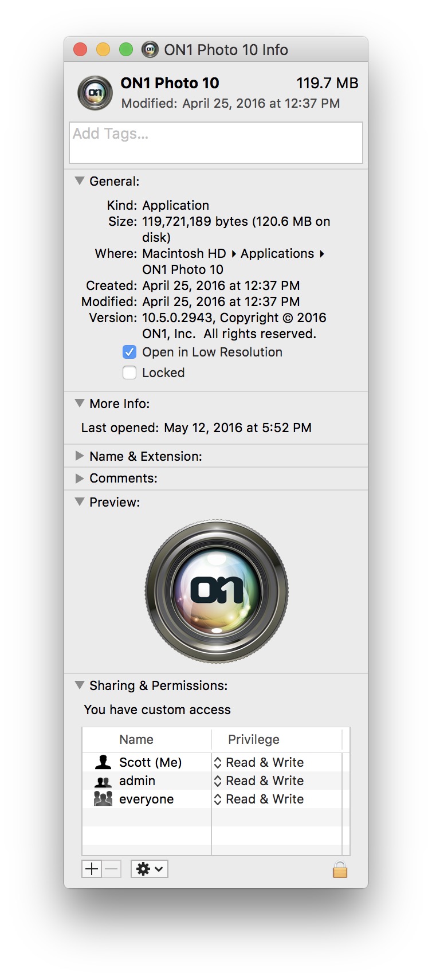Click the 'Applications' path segment
Screen dimensions: 432x980
point(277,253)
